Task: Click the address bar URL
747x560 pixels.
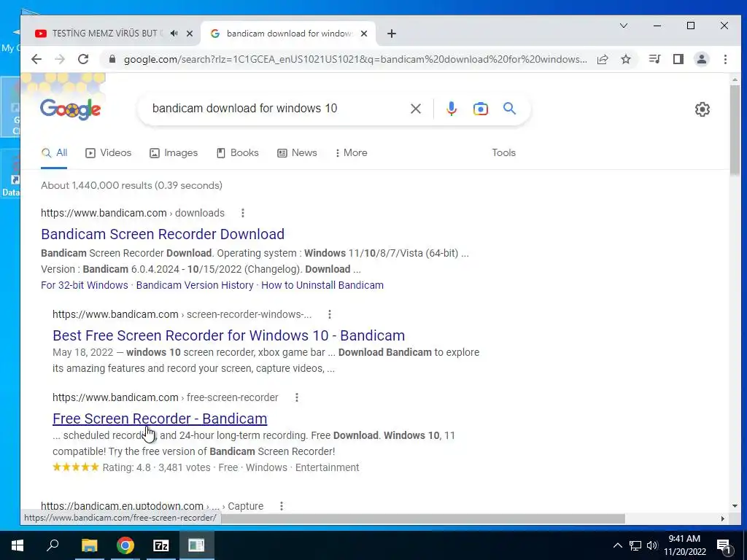Action: 355,59
